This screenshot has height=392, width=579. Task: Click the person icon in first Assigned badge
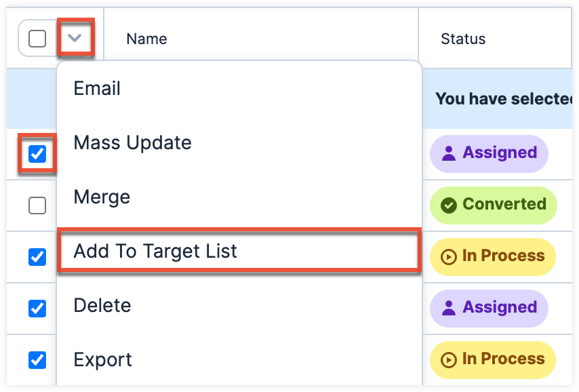[448, 153]
